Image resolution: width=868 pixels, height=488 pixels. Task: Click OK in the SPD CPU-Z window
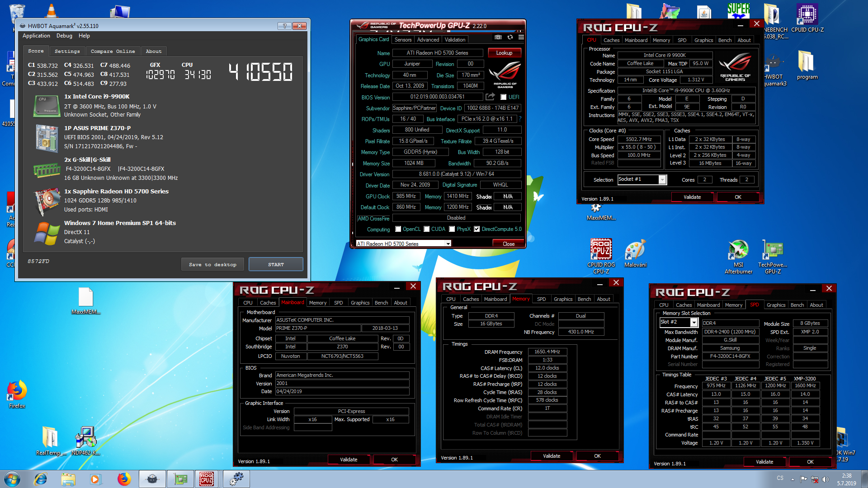pyautogui.click(x=810, y=462)
